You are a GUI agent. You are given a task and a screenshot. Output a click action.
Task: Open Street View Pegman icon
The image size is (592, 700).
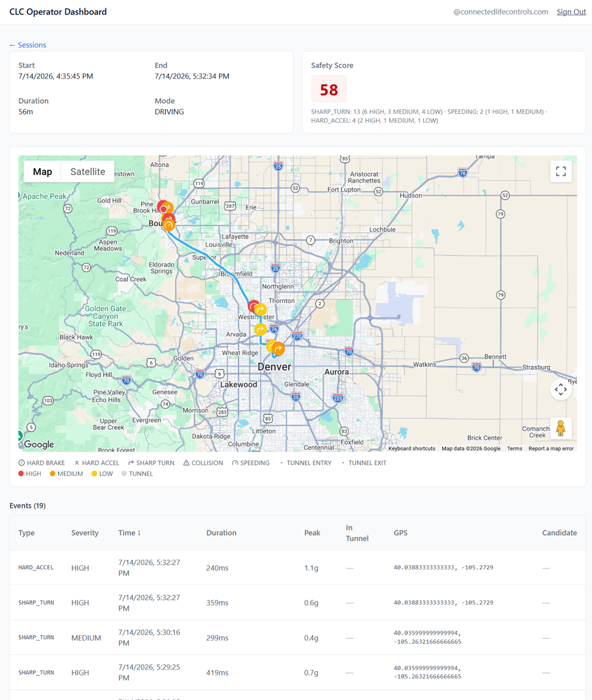point(561,429)
